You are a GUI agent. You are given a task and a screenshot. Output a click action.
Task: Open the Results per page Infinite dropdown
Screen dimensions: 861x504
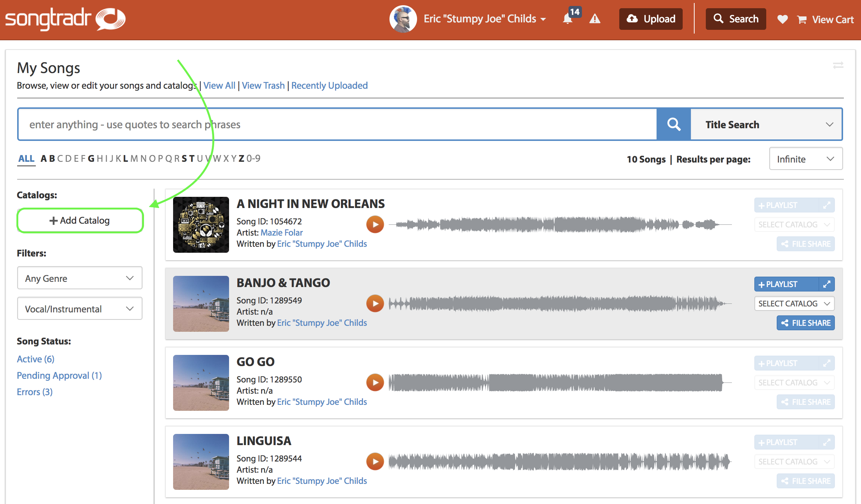tap(806, 159)
